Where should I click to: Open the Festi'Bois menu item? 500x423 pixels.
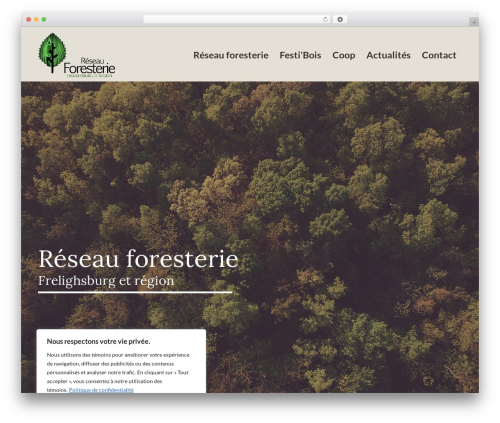click(300, 55)
